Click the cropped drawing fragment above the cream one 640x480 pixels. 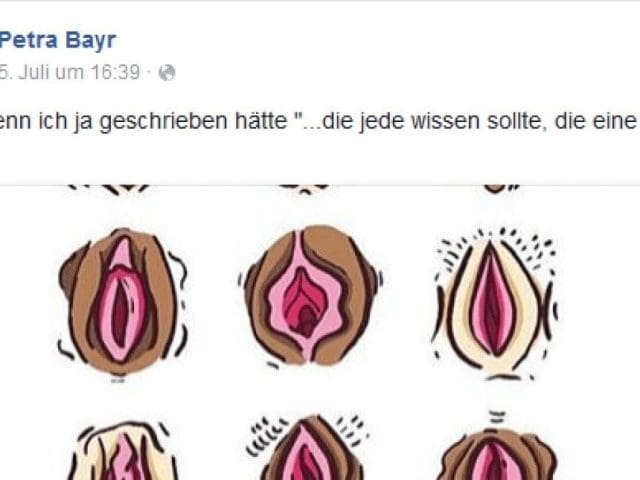point(501,189)
